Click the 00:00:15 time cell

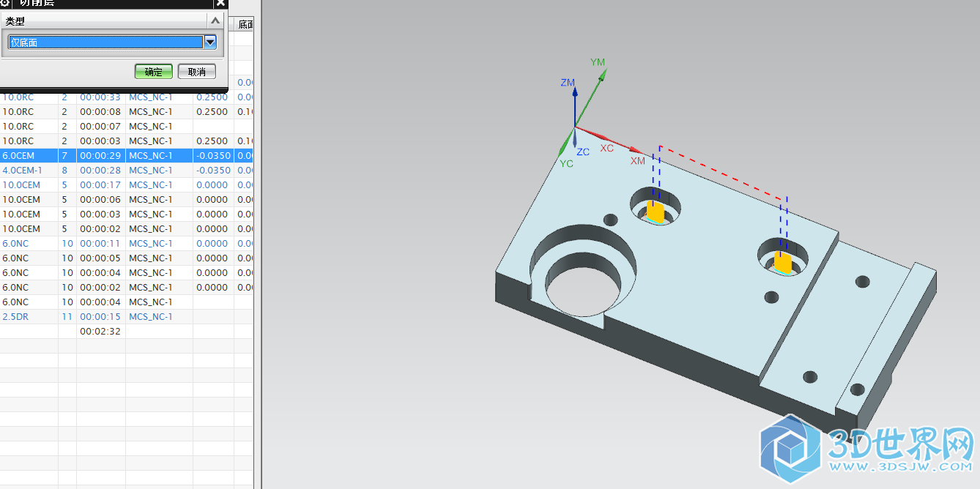(x=100, y=316)
